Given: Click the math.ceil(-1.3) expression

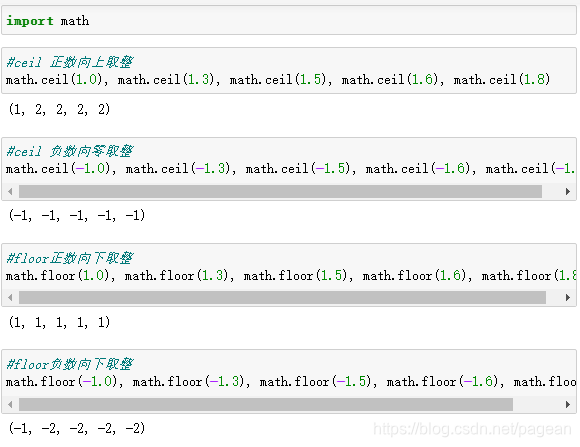Looking at the screenshot, I should [178, 169].
